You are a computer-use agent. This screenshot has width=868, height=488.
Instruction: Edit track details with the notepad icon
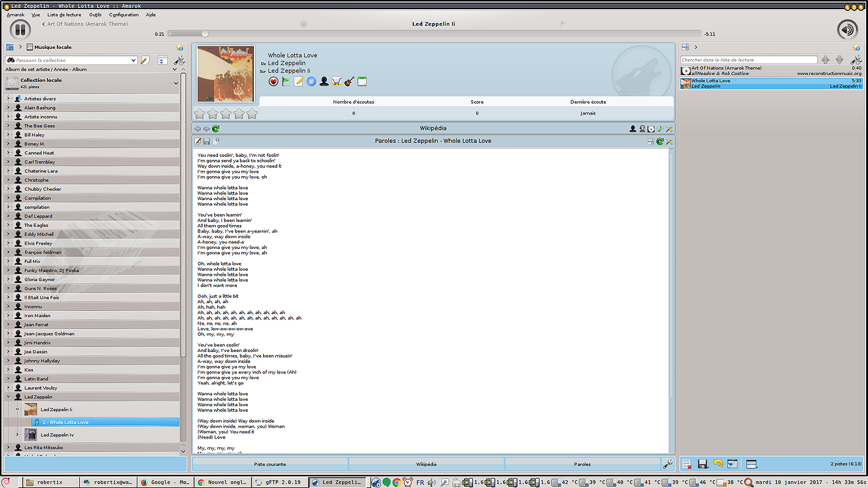298,82
